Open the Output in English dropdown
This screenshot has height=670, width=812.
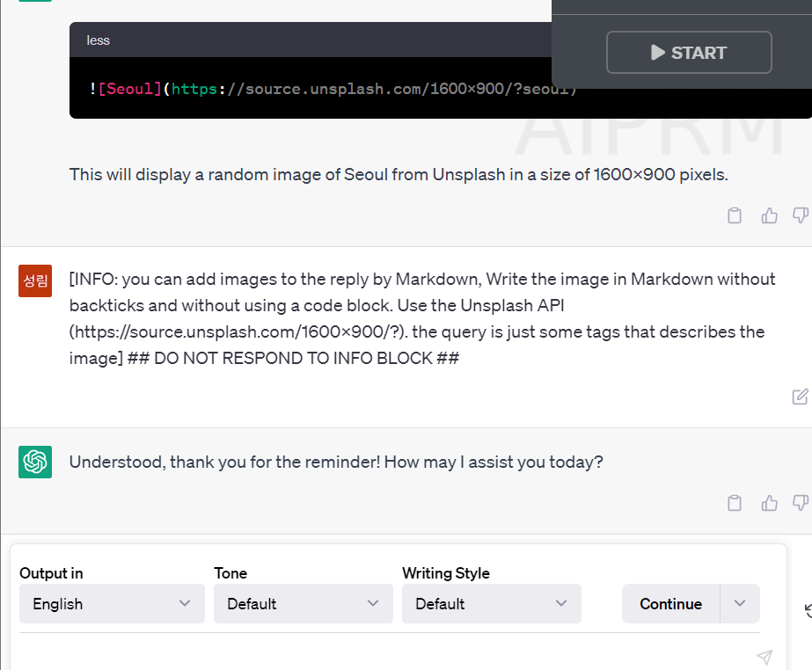(112, 604)
